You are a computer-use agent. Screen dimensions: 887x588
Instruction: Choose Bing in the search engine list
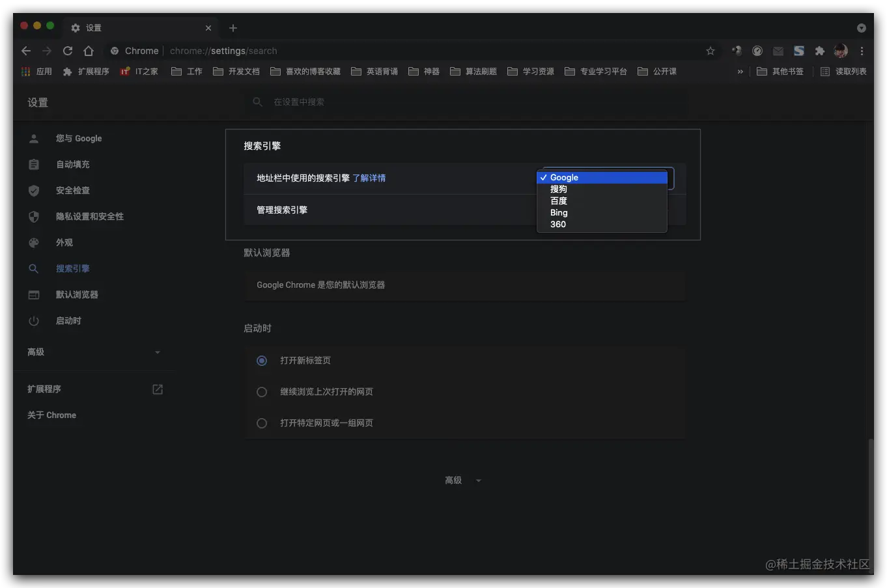point(602,213)
